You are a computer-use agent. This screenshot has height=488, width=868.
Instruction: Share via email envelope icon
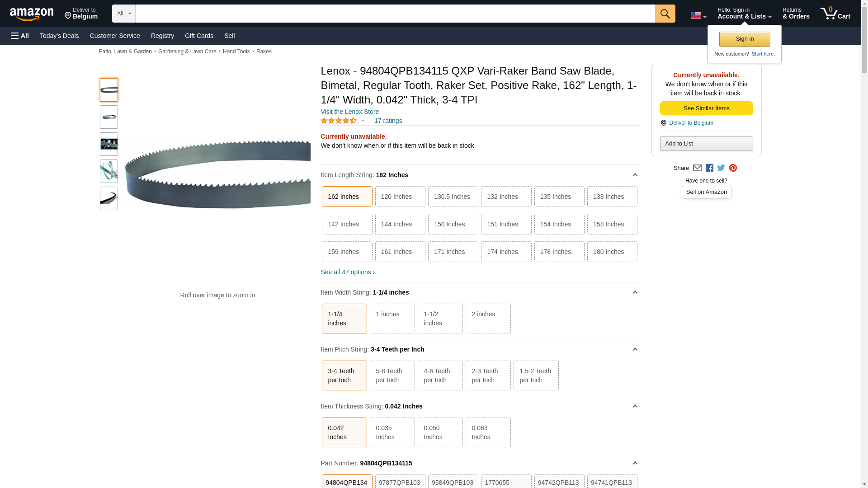pos(697,168)
